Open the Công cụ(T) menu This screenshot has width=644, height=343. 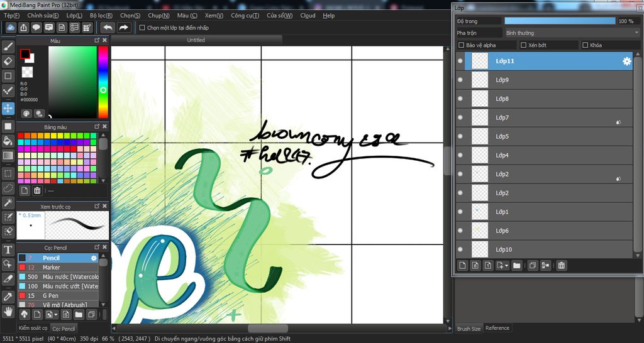point(245,16)
